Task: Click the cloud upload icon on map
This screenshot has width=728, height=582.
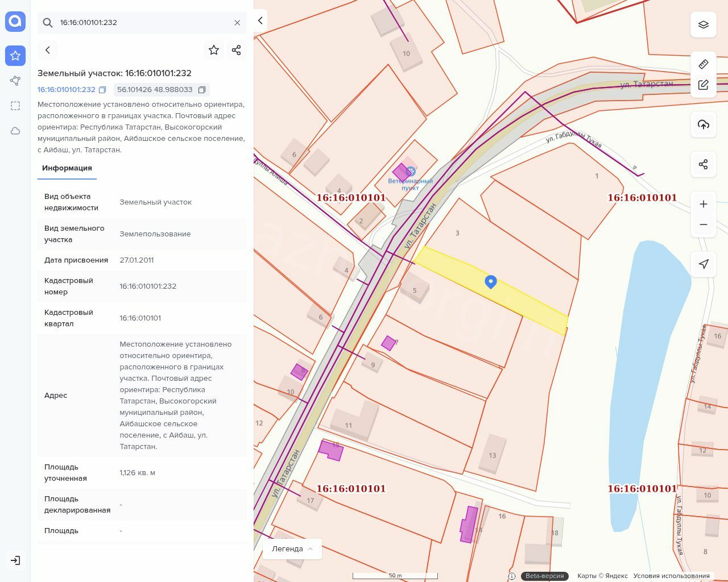Action: pos(704,124)
